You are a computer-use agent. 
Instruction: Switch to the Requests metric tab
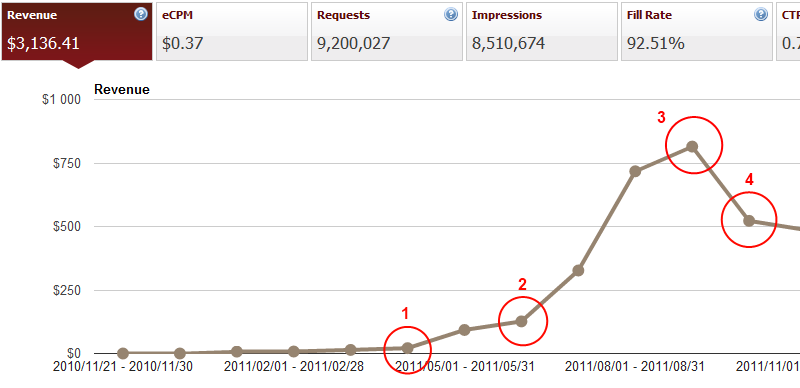[387, 32]
